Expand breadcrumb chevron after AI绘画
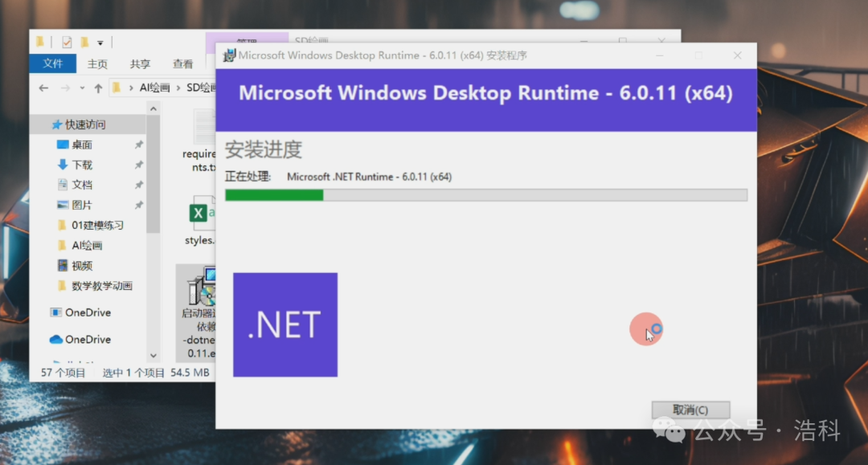Image resolution: width=868 pixels, height=465 pixels. tap(178, 88)
